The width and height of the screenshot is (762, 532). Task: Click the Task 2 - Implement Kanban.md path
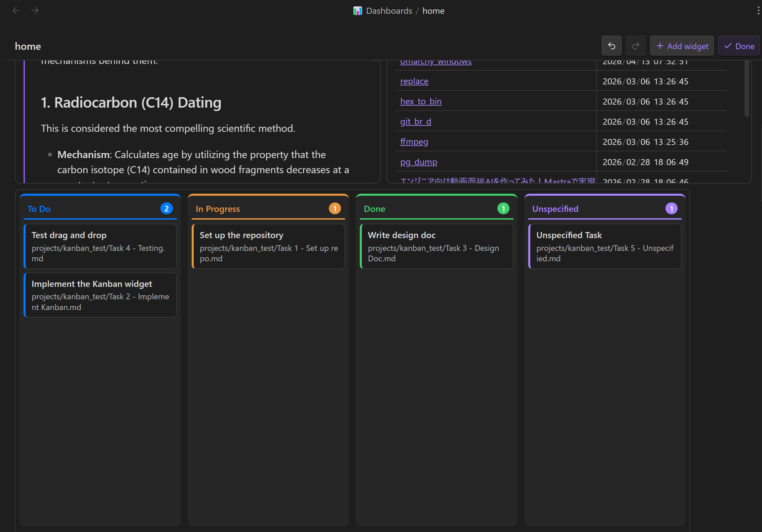[100, 302]
